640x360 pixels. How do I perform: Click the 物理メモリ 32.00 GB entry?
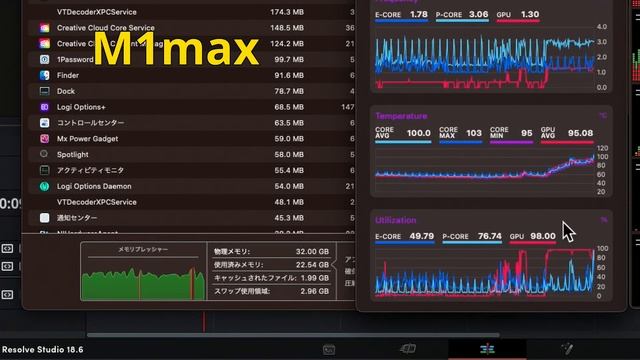[x=271, y=251]
